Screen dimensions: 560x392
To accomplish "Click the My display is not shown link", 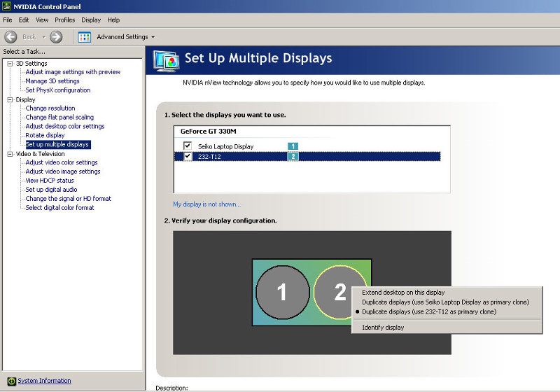I will 206,204.
